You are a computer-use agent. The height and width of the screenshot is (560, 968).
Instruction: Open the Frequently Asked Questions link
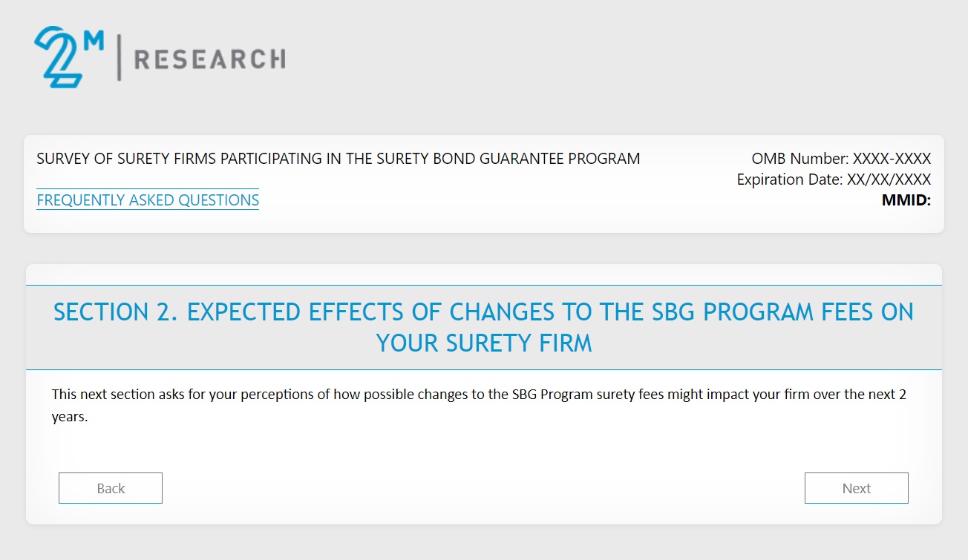[x=148, y=200]
